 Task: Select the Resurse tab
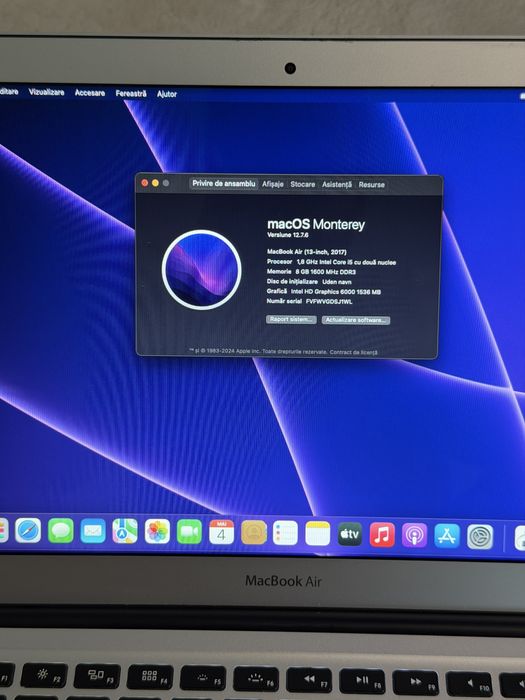coord(371,185)
